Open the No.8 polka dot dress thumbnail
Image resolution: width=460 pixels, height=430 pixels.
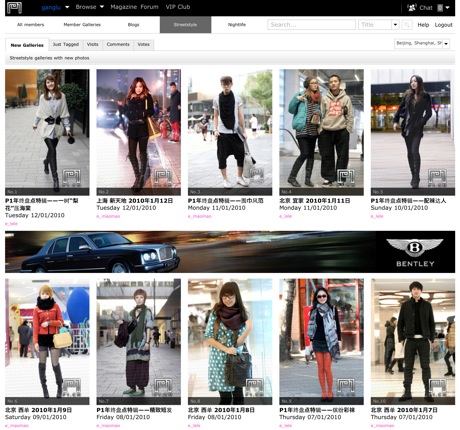click(x=230, y=342)
